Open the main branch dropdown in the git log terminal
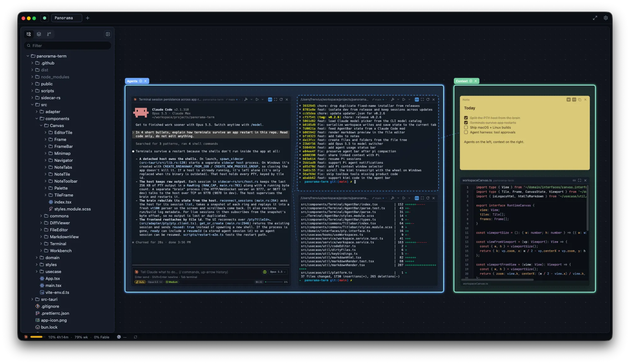The image size is (630, 364). pos(380,100)
